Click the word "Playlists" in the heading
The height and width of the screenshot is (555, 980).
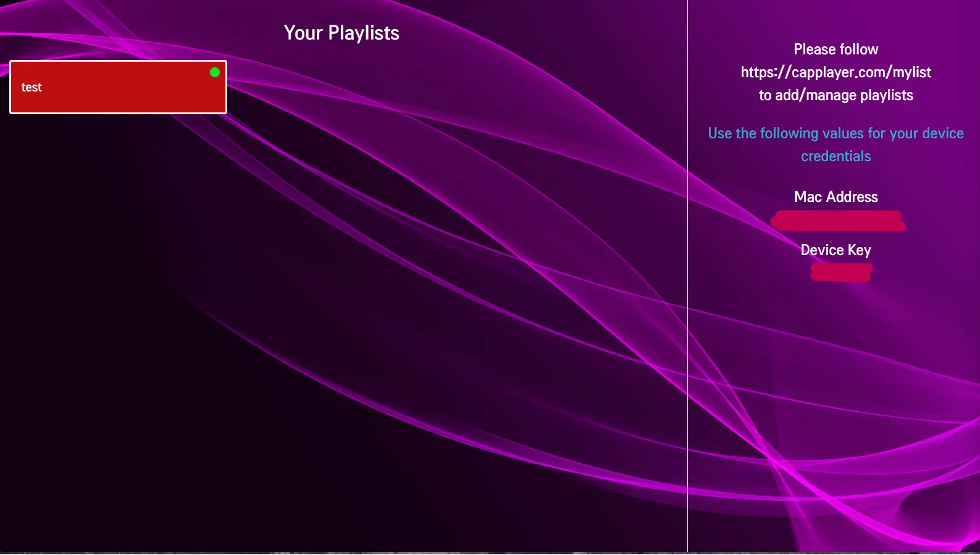coord(364,33)
